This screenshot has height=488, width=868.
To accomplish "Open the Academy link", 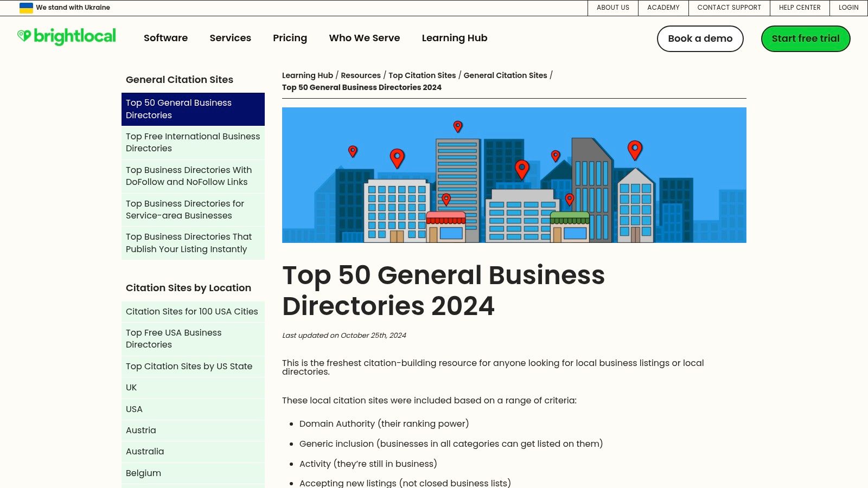I will pyautogui.click(x=663, y=8).
